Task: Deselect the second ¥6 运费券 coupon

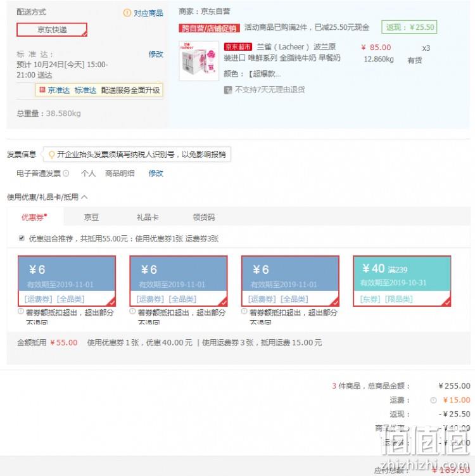Action: pos(179,281)
